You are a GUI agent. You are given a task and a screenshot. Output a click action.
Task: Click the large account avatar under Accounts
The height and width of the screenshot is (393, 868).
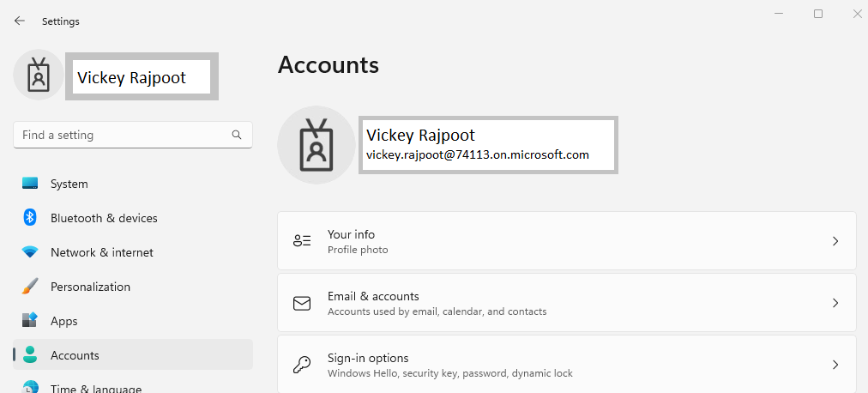coord(316,145)
